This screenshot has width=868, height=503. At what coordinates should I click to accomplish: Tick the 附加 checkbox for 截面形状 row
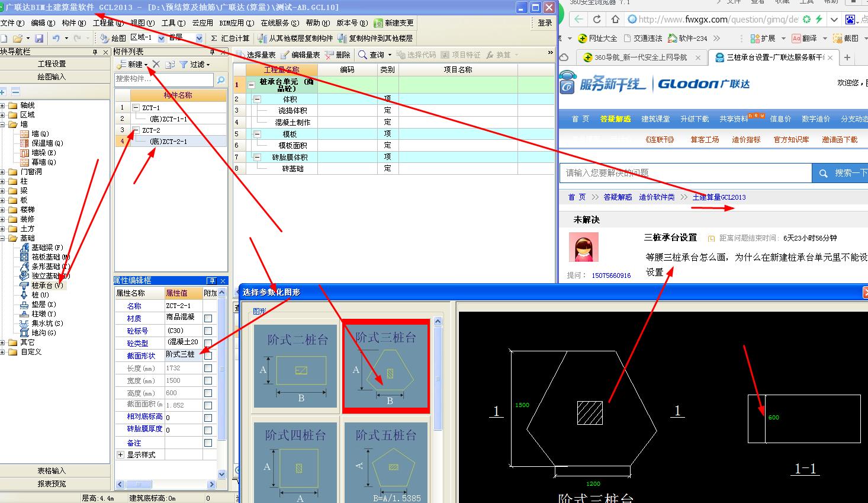[x=208, y=355]
